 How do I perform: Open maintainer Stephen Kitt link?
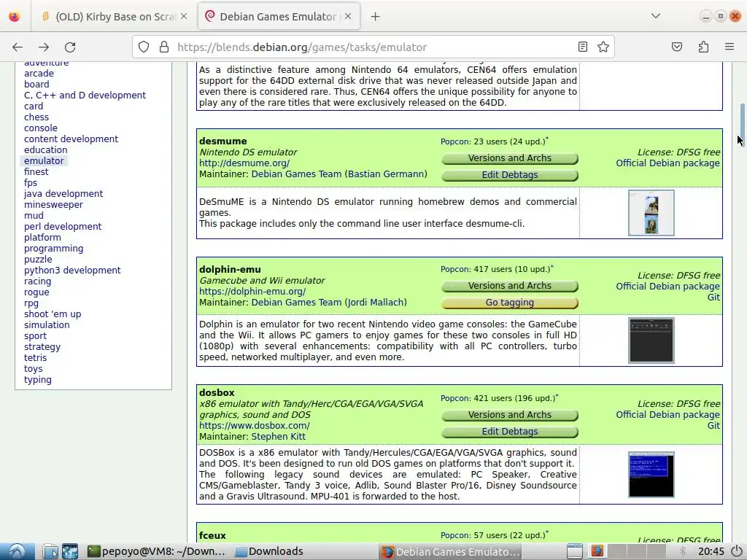[x=278, y=437]
